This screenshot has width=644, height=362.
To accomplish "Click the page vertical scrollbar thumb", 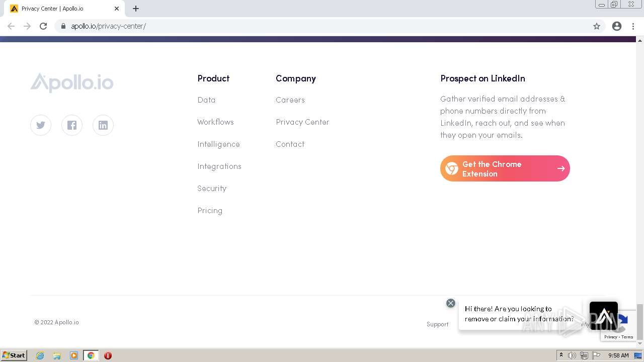I will click(640, 322).
